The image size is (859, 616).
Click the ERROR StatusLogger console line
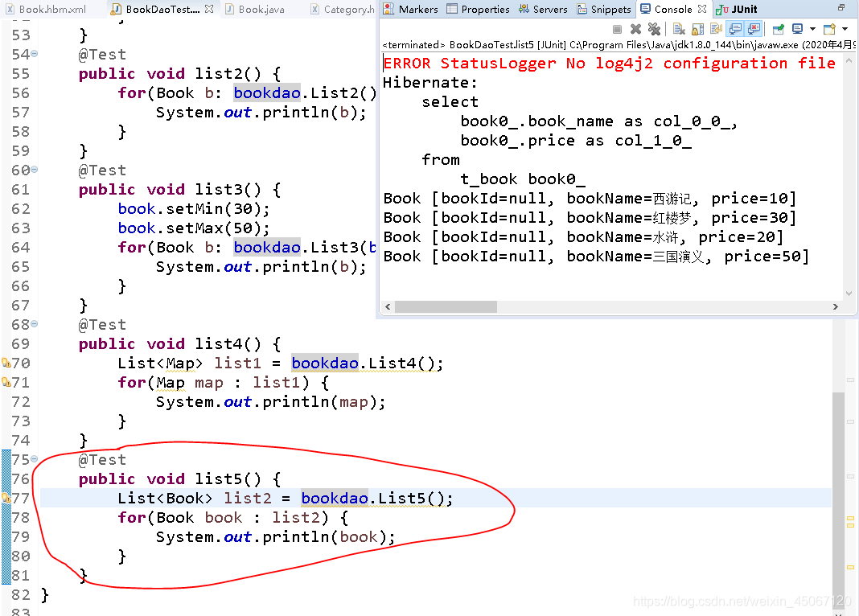609,63
